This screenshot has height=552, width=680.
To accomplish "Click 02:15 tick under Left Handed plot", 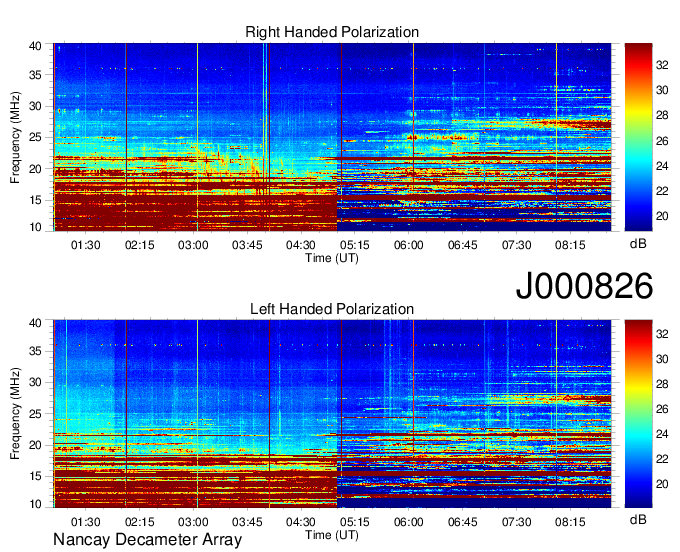I will point(139,522).
